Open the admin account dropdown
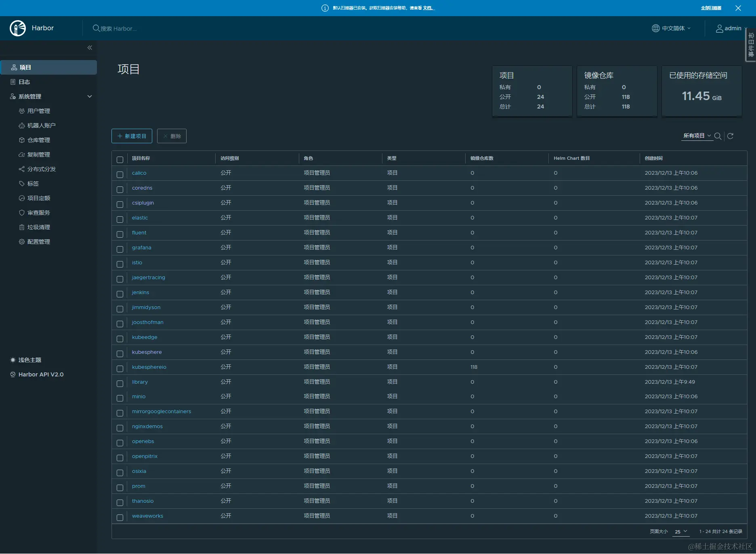Screen dimensions: 756x554 click(x=731, y=28)
